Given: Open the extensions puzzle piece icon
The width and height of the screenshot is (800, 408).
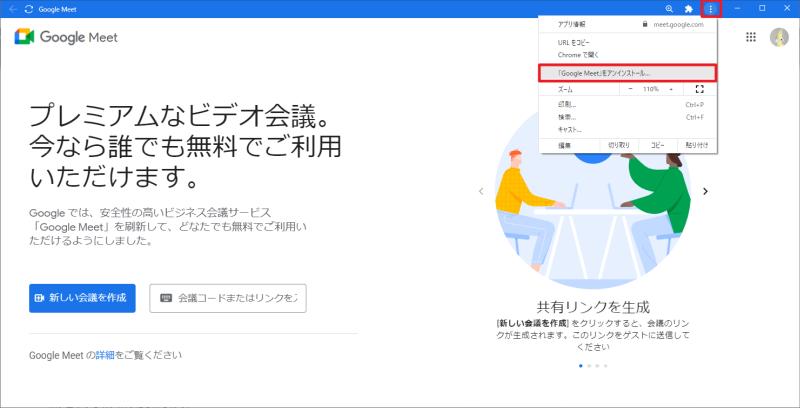Looking at the screenshot, I should pos(688,9).
